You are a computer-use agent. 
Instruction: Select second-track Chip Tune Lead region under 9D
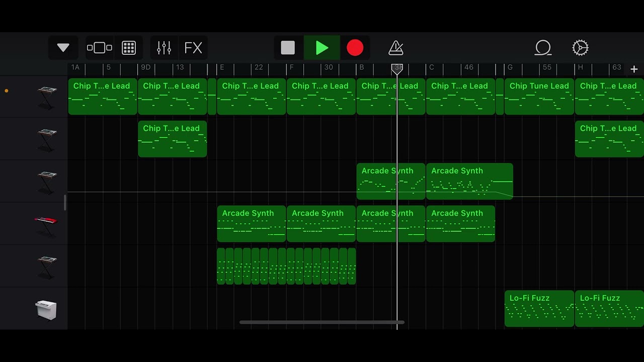tap(173, 139)
